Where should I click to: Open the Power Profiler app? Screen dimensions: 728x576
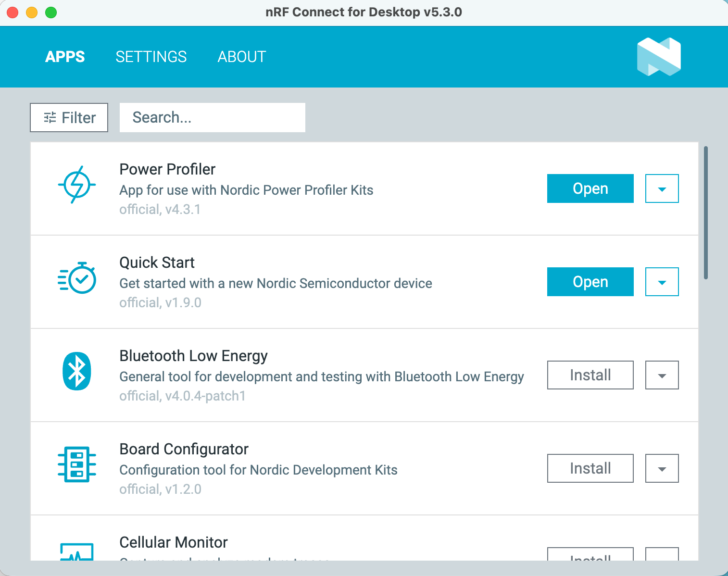(x=590, y=188)
